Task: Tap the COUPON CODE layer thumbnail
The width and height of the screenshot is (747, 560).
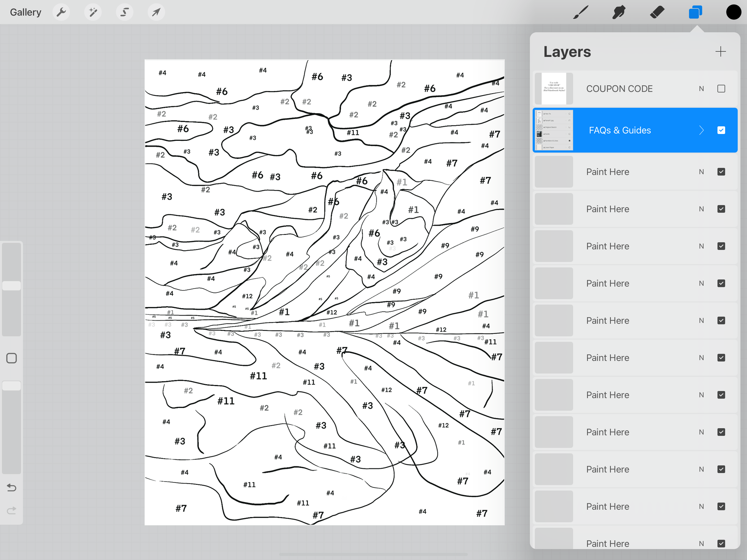Action: coord(554,89)
